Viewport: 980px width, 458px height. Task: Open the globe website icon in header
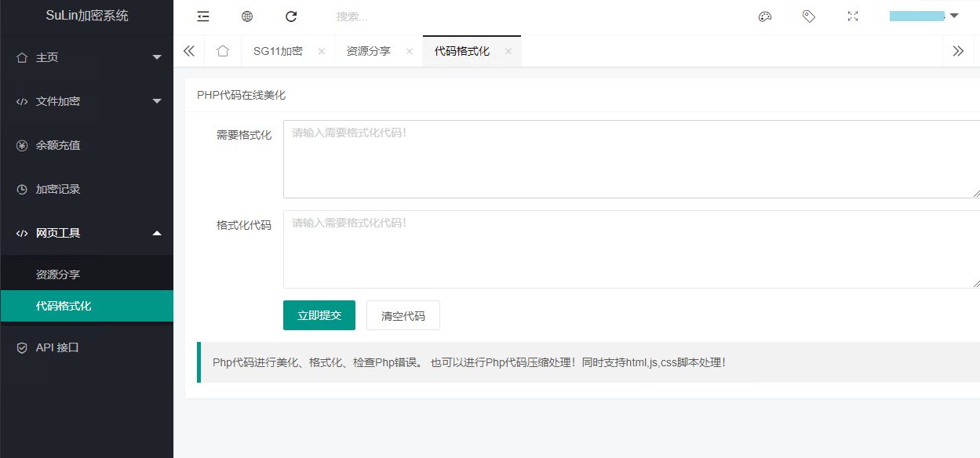pos(247,16)
